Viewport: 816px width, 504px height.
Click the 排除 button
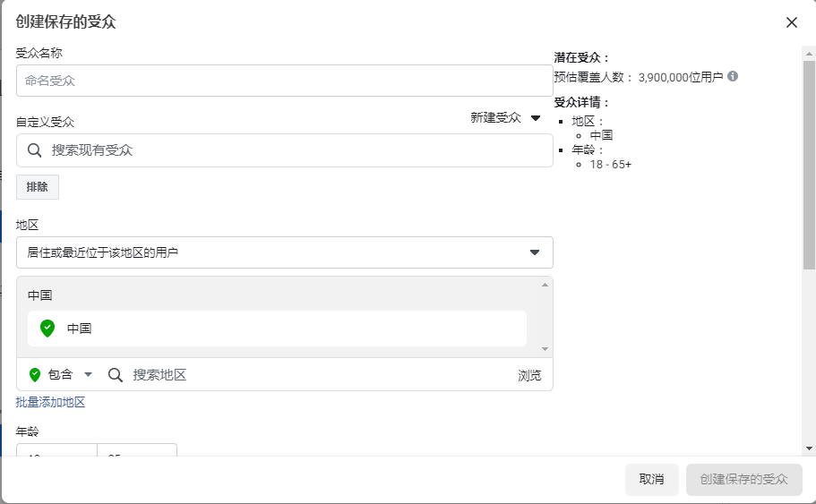tap(38, 187)
